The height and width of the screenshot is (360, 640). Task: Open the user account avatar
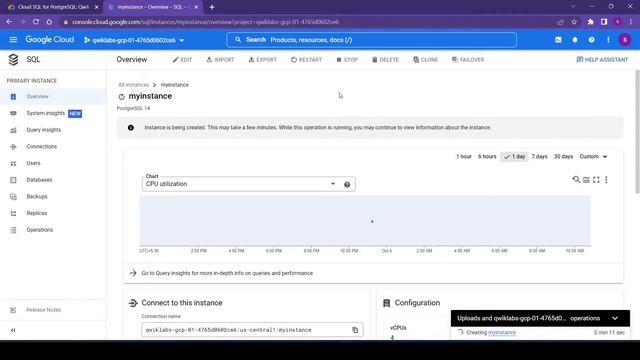point(624,40)
